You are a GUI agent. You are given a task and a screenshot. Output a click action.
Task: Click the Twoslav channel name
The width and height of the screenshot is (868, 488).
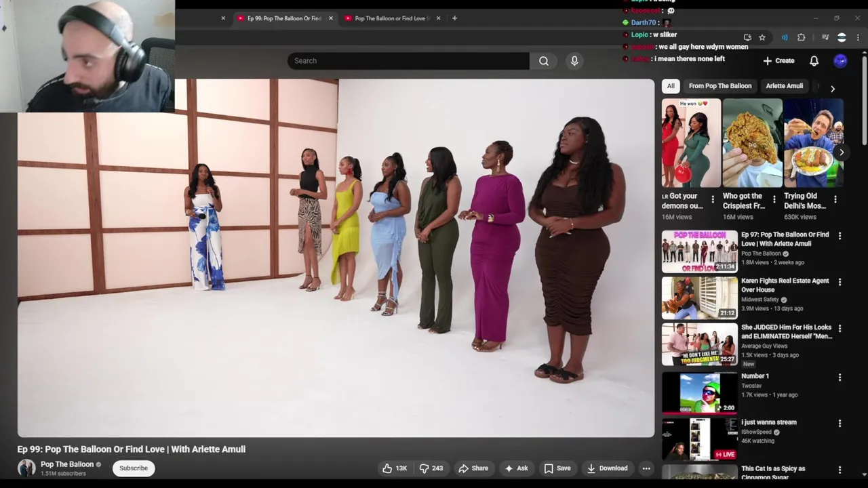(751, 386)
